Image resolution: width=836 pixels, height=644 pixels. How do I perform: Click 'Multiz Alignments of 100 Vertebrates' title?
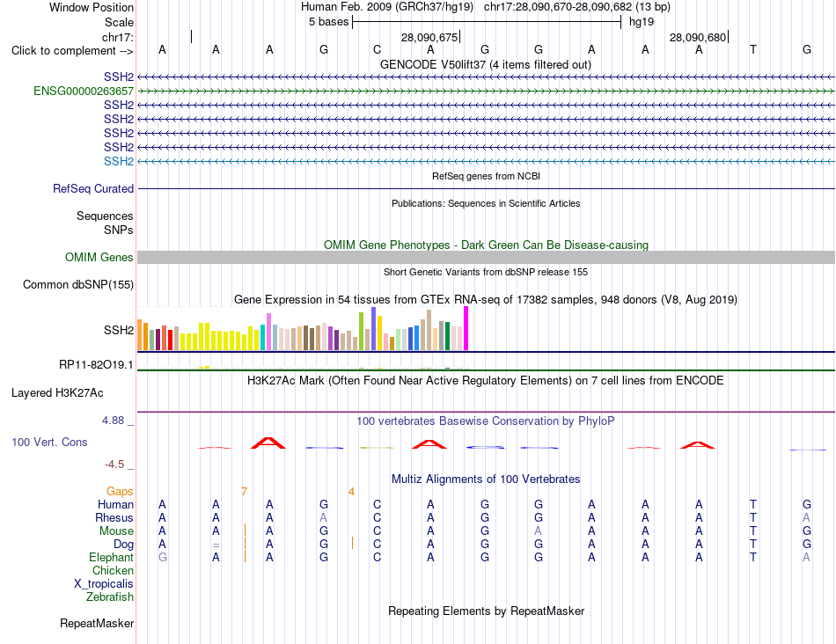coord(486,479)
